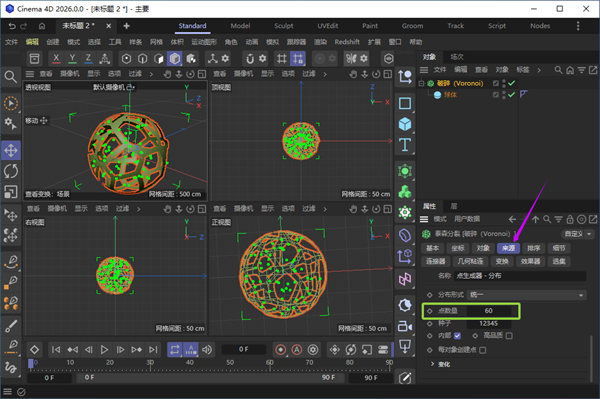This screenshot has height=399, width=600.
Task: Go up one level in attributes panel
Action: 535,219
